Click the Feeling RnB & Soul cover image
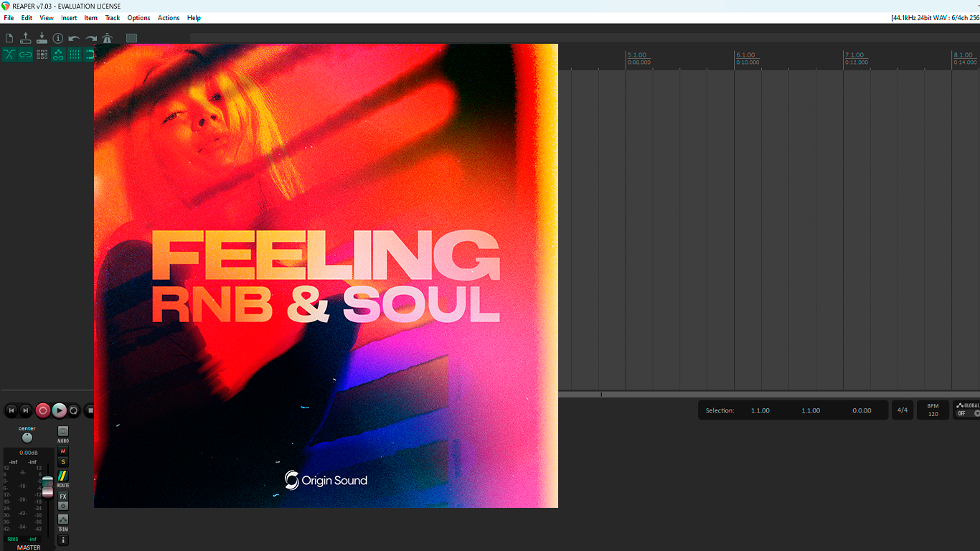 [326, 275]
